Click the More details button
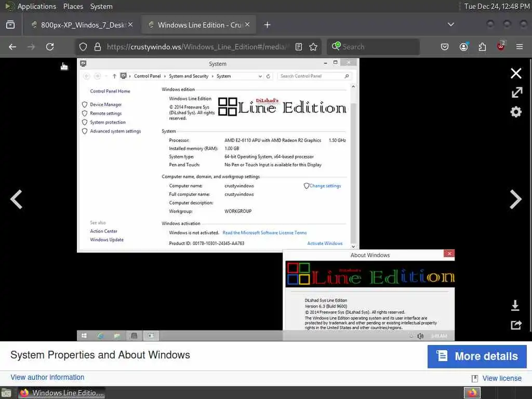Screen dimensions: 532x399 tap(477, 356)
